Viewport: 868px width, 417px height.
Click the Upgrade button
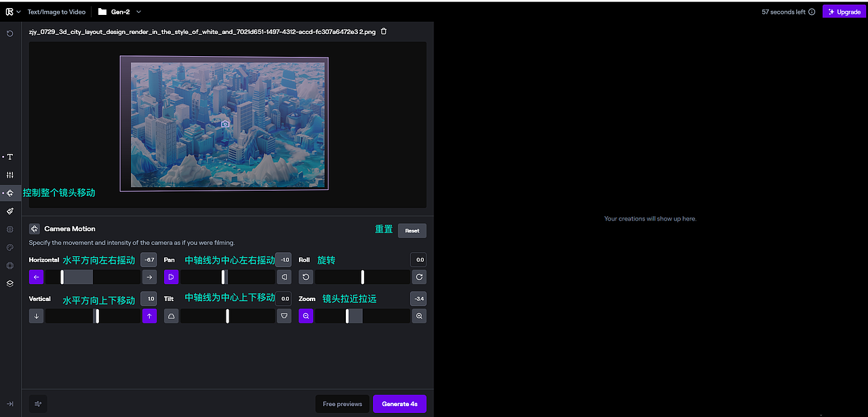844,12
